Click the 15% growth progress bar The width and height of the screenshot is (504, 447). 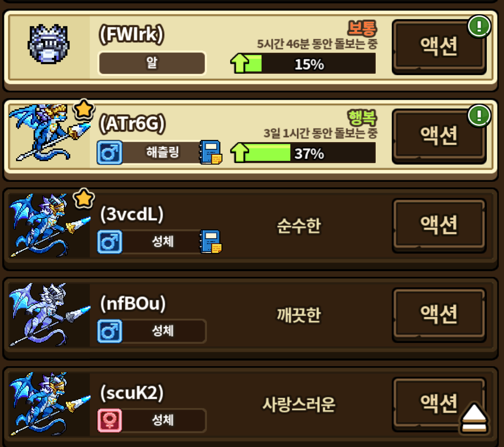[x=303, y=64]
